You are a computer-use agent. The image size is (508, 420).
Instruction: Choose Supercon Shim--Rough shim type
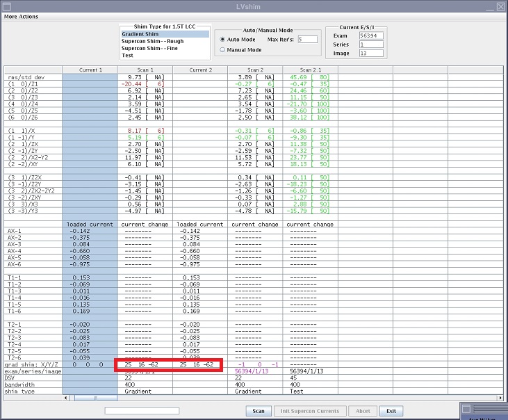pyautogui.click(x=152, y=41)
